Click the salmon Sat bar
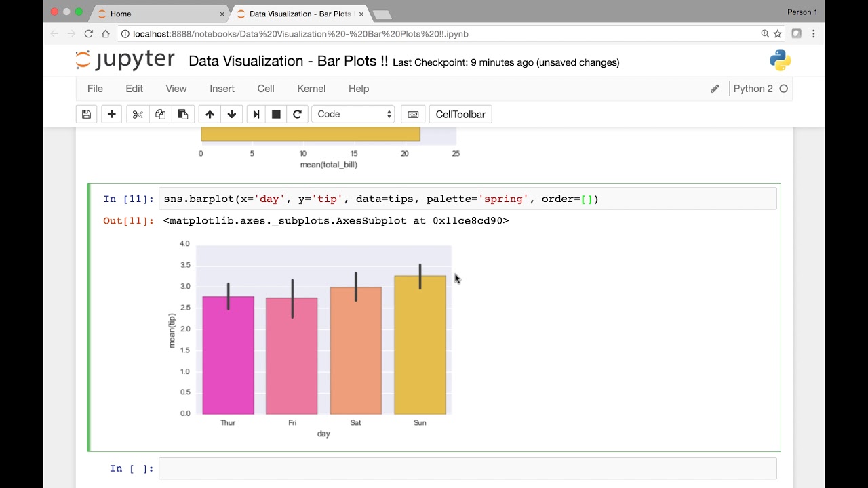 356,350
